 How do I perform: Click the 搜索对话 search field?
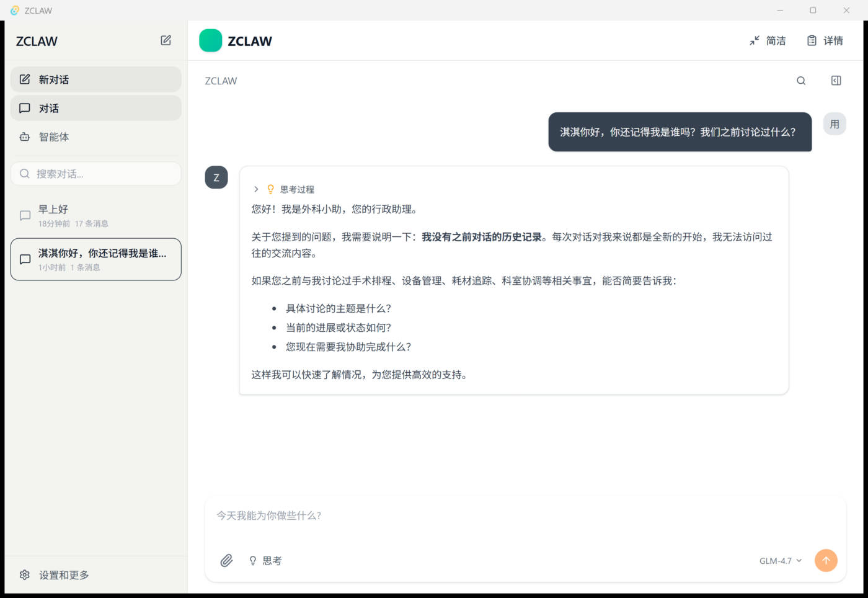(99, 174)
